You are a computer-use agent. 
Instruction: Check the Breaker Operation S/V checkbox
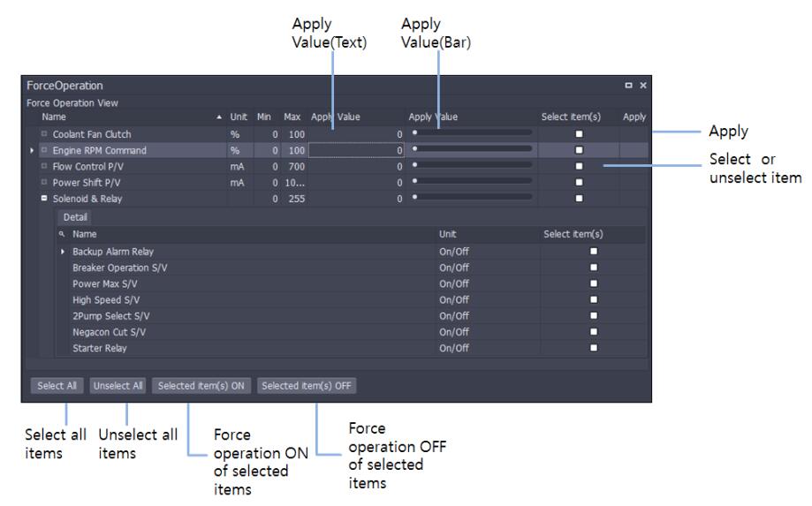594,268
